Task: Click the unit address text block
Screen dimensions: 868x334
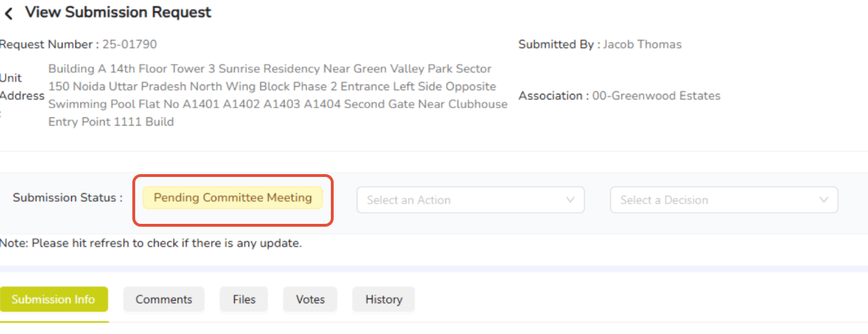Action: [277, 95]
